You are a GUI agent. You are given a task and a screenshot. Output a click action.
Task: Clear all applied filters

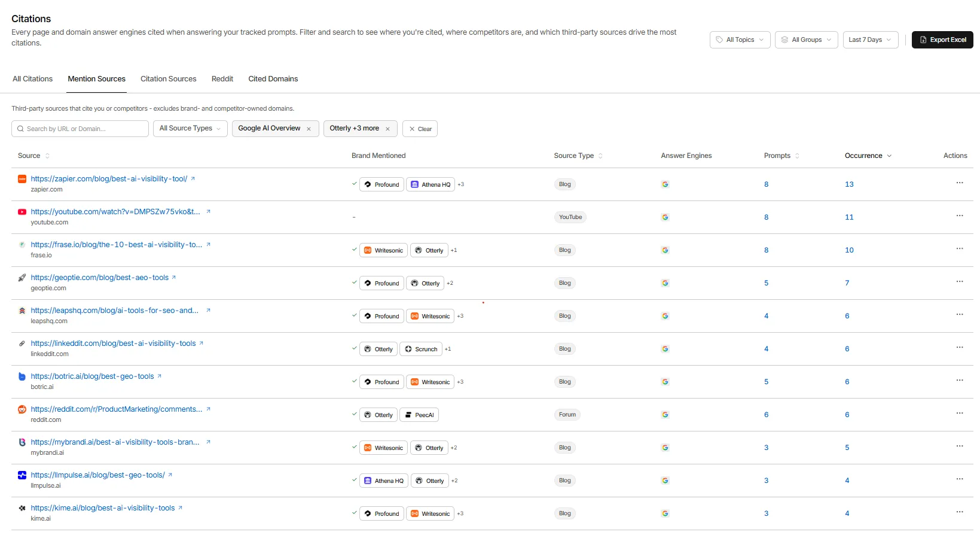coord(420,129)
